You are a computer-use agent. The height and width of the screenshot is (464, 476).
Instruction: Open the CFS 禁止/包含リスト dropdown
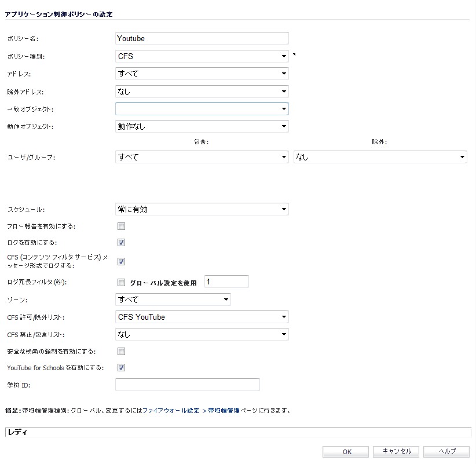click(202, 334)
